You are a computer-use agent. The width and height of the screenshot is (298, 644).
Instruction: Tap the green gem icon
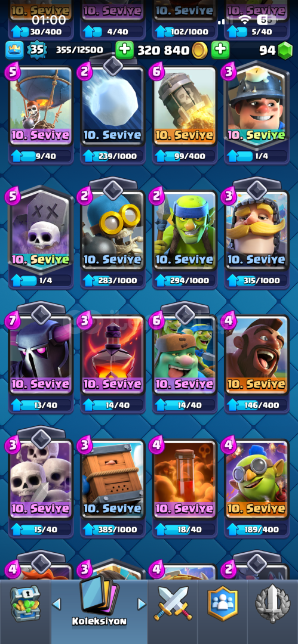point(285,51)
